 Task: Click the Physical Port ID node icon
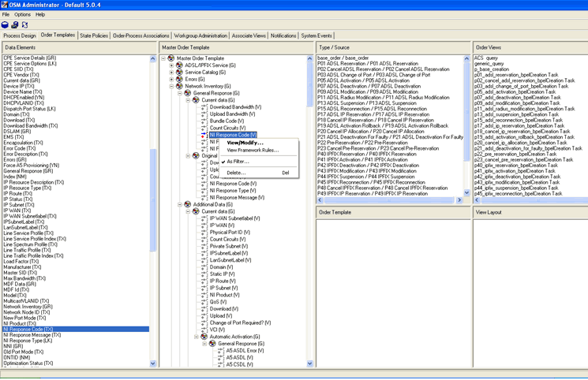[204, 233]
